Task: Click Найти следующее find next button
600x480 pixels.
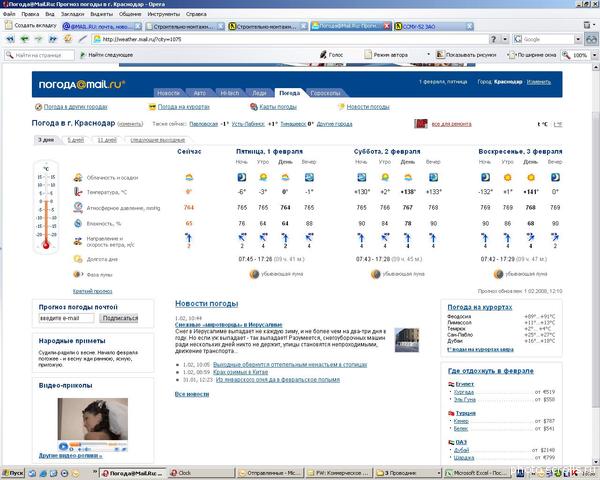Action: 106,55
